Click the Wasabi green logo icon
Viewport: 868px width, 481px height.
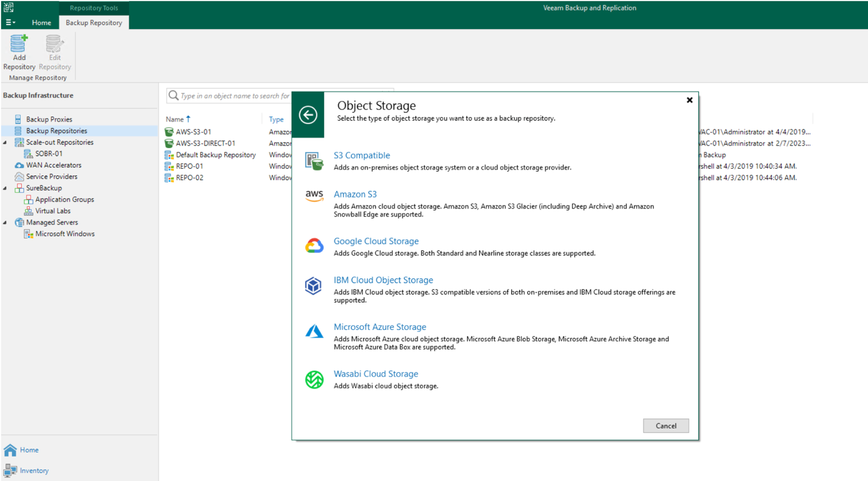pyautogui.click(x=314, y=380)
